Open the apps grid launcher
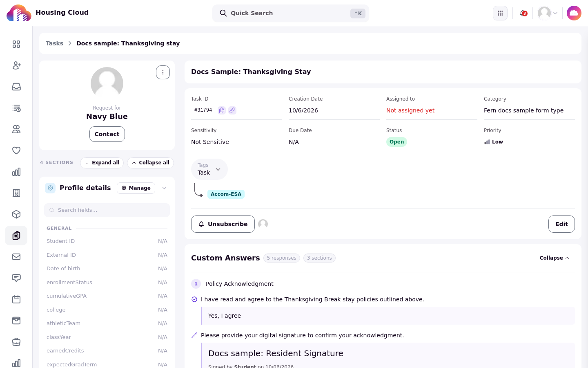 500,13
